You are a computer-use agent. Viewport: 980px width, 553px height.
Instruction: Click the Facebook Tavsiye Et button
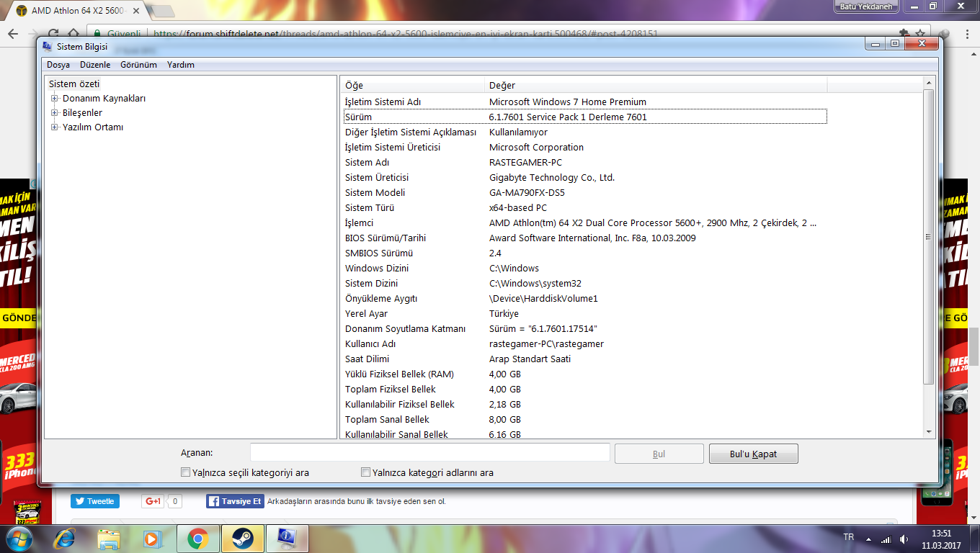point(236,501)
